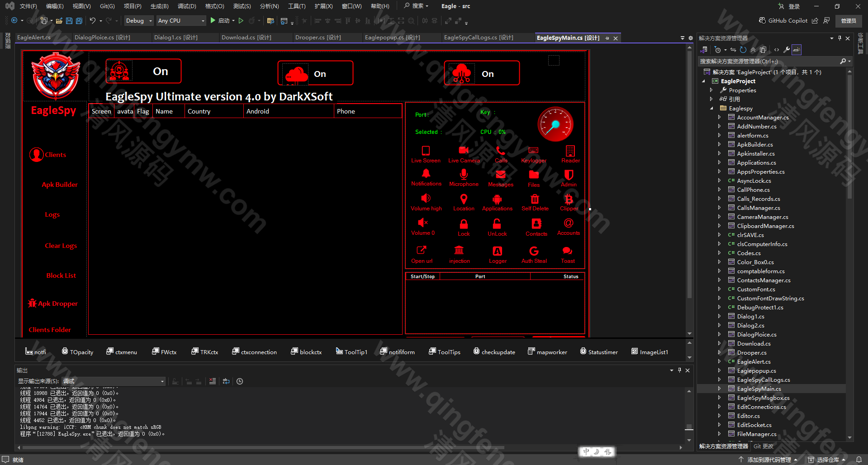Toggle the Preview Selected Items icon

pyautogui.click(x=797, y=50)
